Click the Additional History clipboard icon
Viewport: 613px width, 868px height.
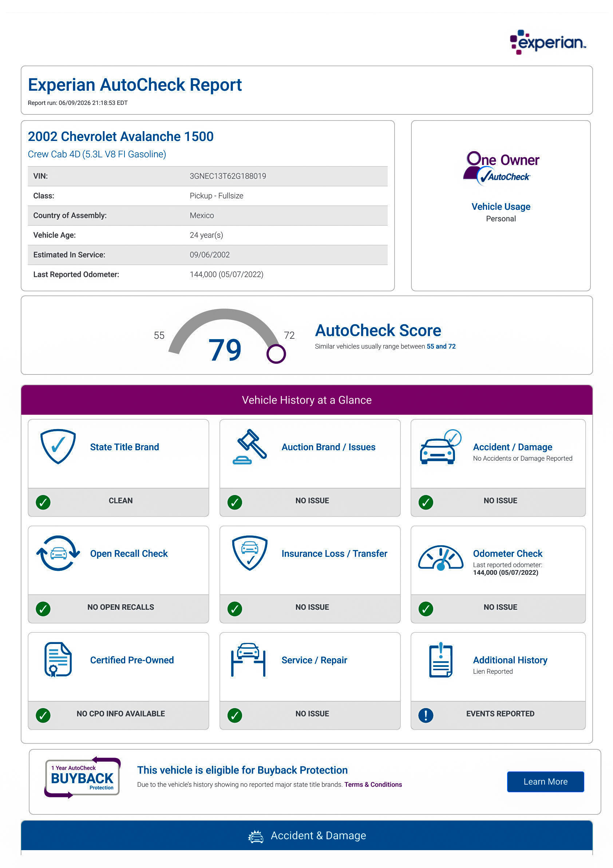pyautogui.click(x=440, y=660)
